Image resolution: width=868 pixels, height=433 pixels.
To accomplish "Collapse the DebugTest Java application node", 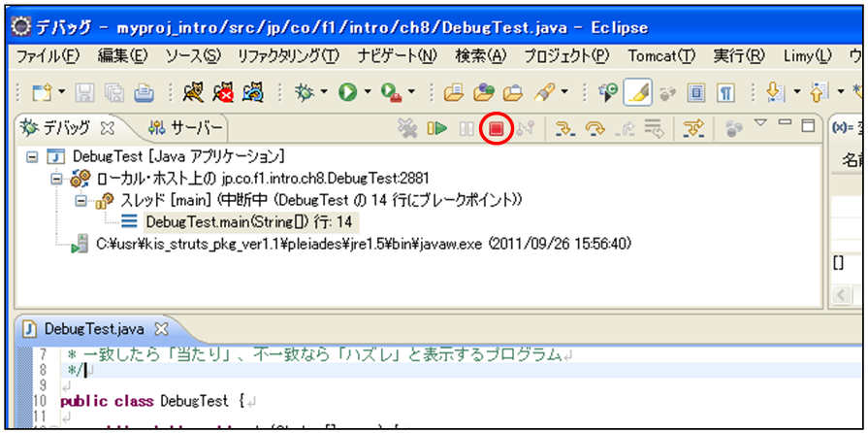I will click(31, 156).
